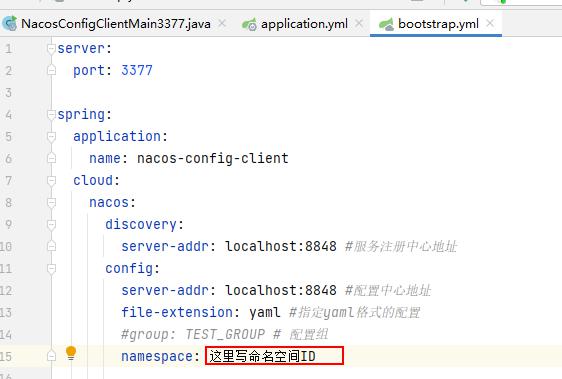Collapse the cloud block fold marker
Viewport: 562px width, 379px height.
pos(51,181)
